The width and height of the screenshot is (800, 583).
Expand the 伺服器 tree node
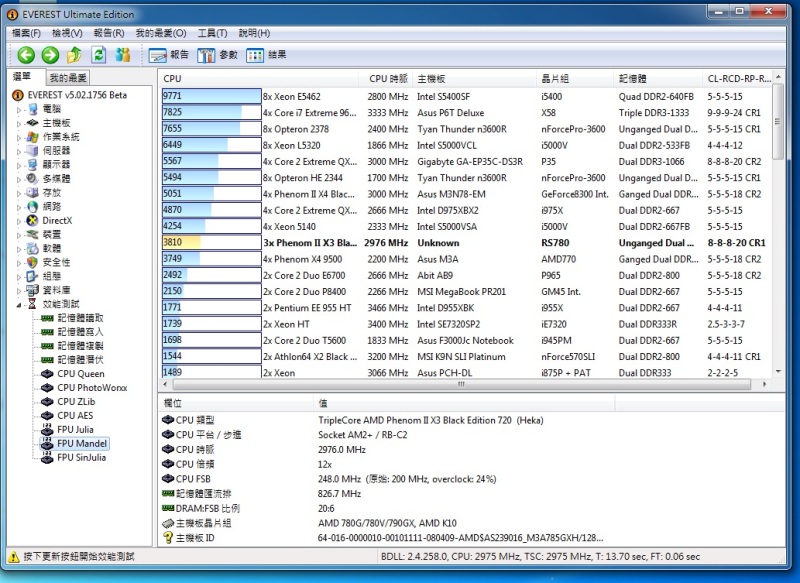[x=19, y=151]
